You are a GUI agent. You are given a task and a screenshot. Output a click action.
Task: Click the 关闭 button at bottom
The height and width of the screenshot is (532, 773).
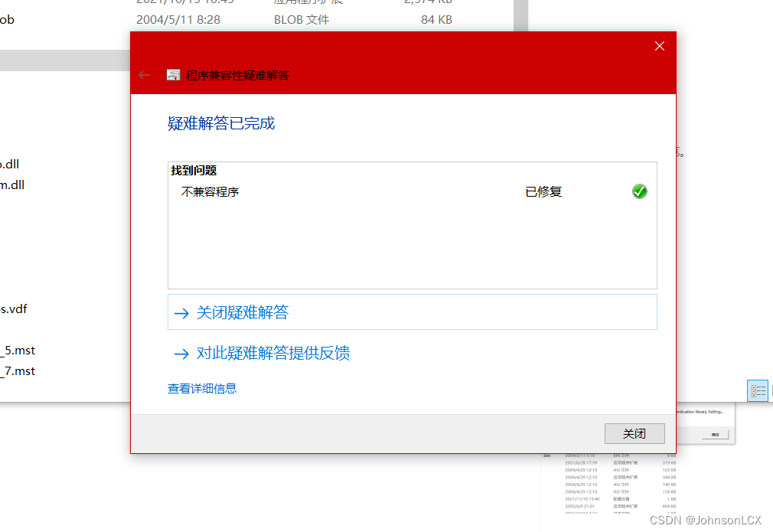pyautogui.click(x=634, y=433)
